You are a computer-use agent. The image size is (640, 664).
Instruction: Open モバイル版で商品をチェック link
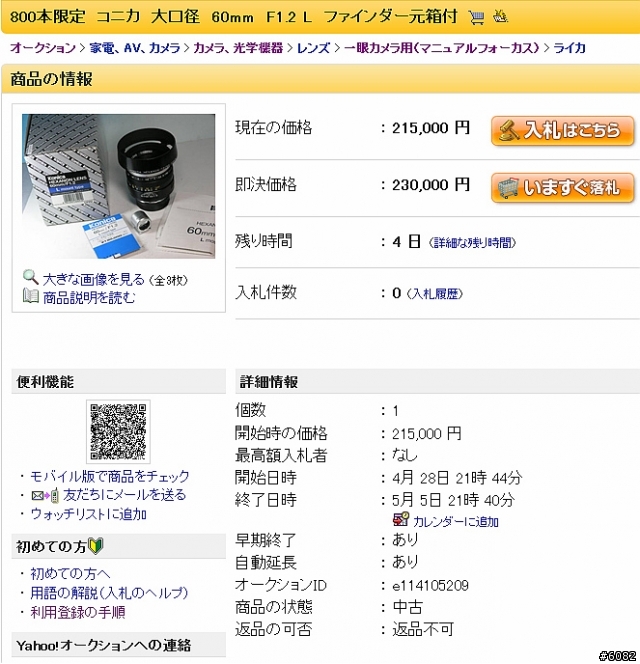click(110, 476)
